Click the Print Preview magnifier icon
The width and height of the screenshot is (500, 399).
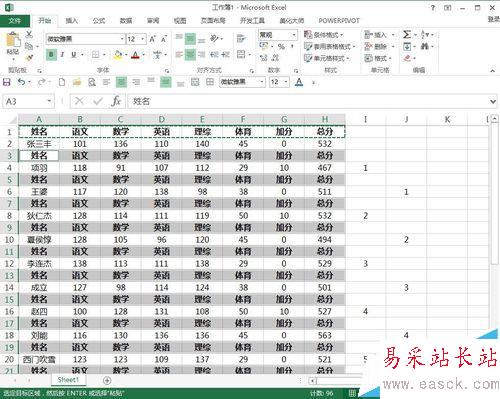(x=92, y=82)
